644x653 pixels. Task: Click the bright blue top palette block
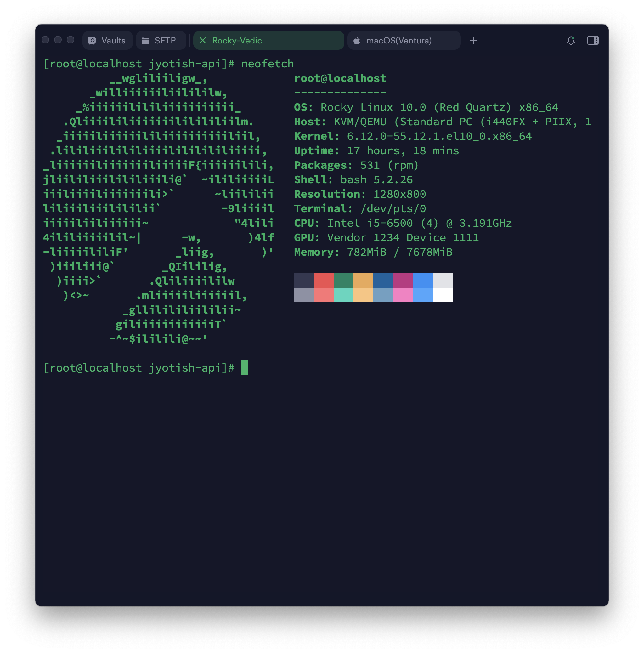pos(423,281)
